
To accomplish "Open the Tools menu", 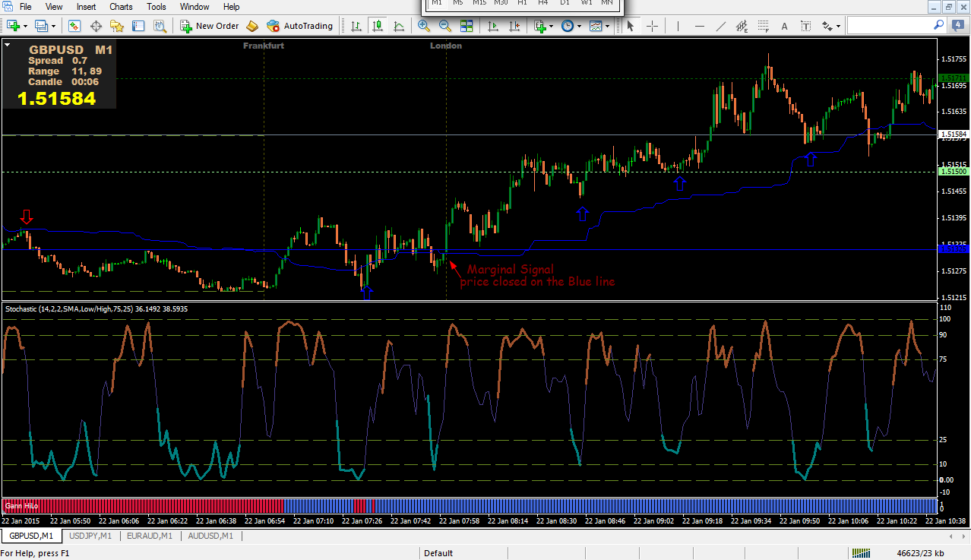I will tap(157, 7).
